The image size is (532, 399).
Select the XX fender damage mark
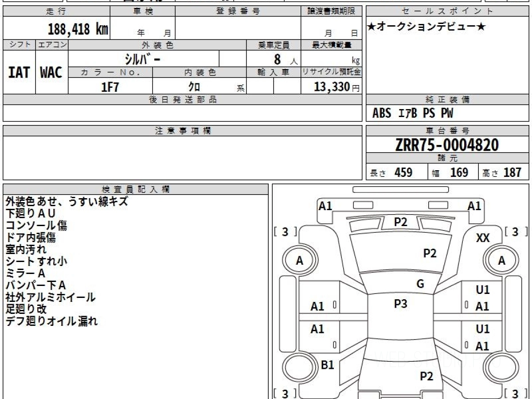point(483,238)
